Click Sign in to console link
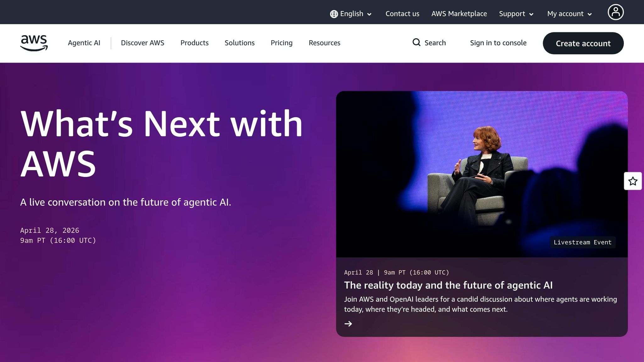This screenshot has height=362, width=644. pos(498,43)
